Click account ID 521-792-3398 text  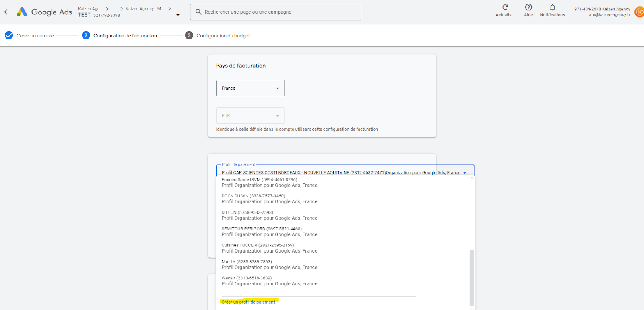click(107, 15)
